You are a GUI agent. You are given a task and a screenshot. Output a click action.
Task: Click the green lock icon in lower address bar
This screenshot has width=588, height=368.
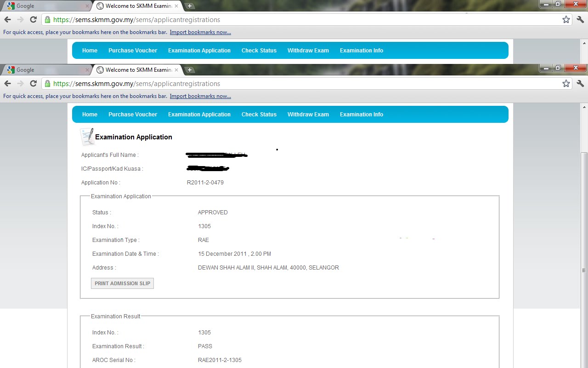tap(47, 84)
